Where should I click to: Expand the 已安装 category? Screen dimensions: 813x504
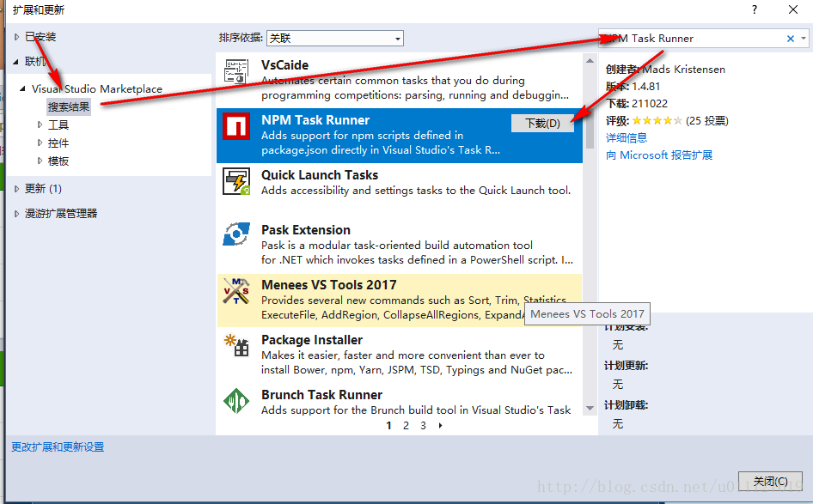(x=16, y=37)
